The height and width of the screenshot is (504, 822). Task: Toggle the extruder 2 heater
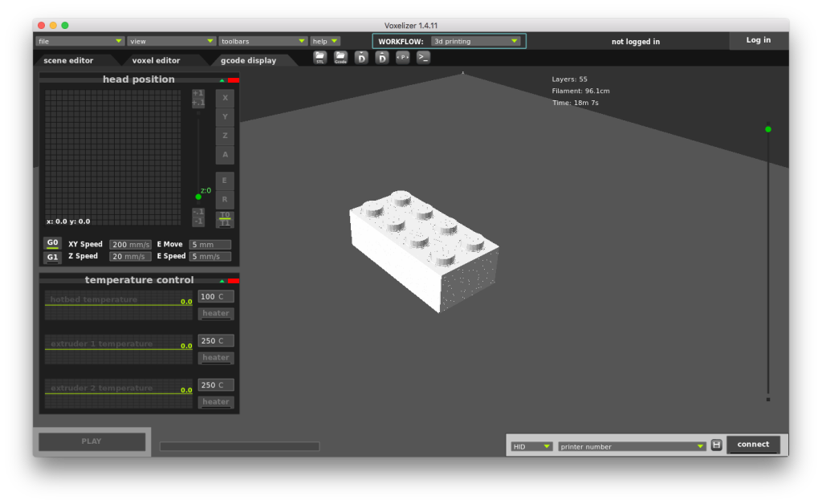(x=216, y=402)
